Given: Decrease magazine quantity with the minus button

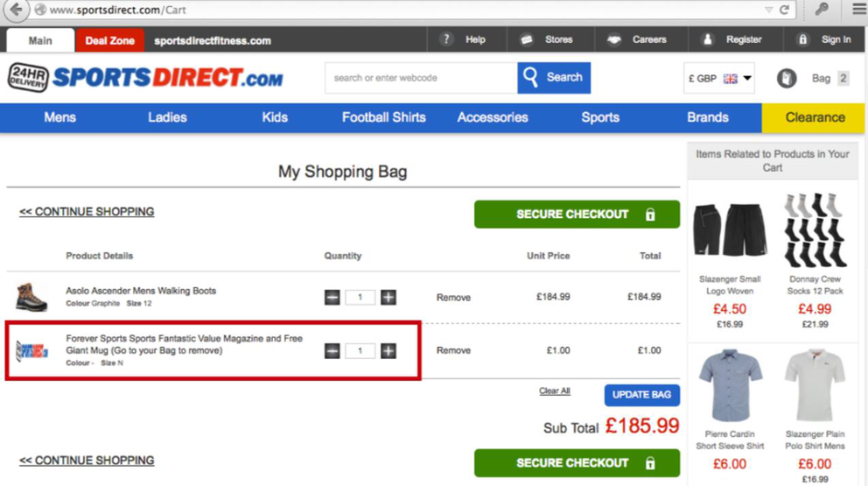Looking at the screenshot, I should [x=332, y=351].
